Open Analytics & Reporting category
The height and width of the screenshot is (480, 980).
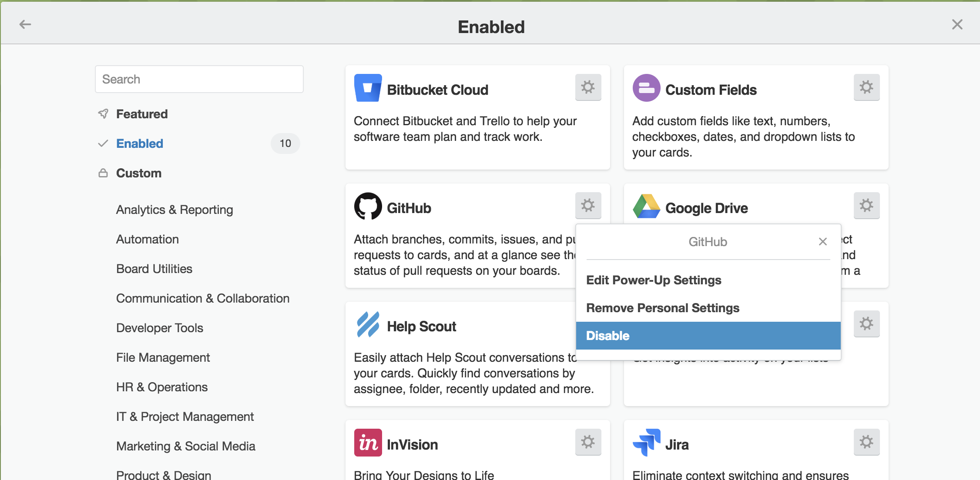tap(174, 210)
